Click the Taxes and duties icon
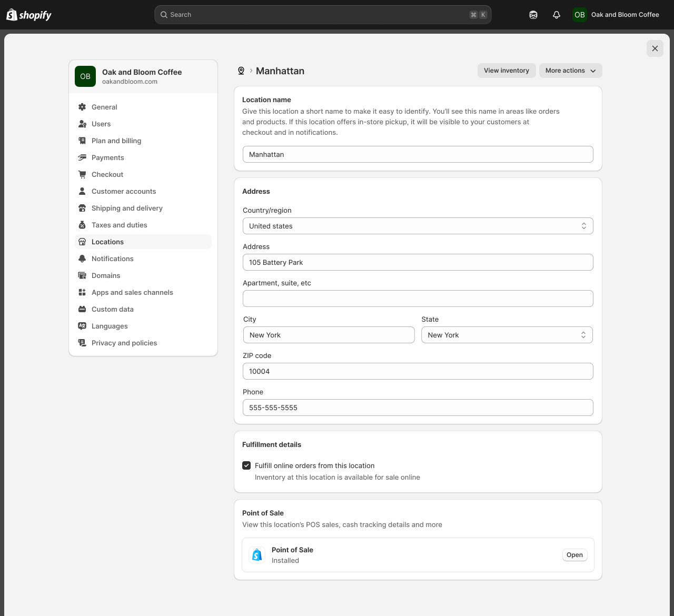674x616 pixels. pyautogui.click(x=82, y=225)
